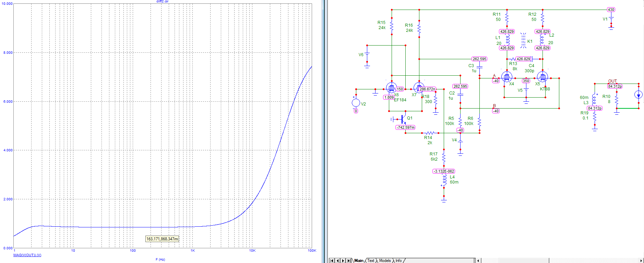
Task: Select the current source symbol beside R10
Action: pyautogui.click(x=639, y=95)
